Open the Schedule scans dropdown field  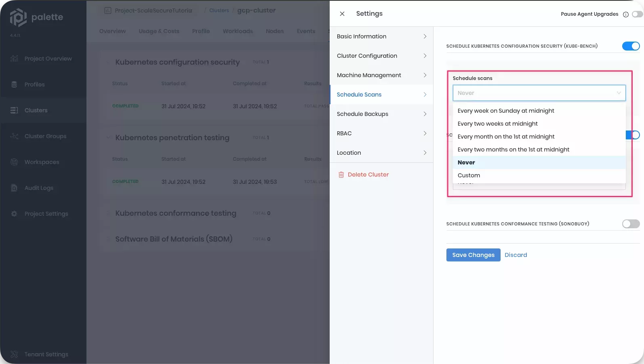pyautogui.click(x=539, y=93)
